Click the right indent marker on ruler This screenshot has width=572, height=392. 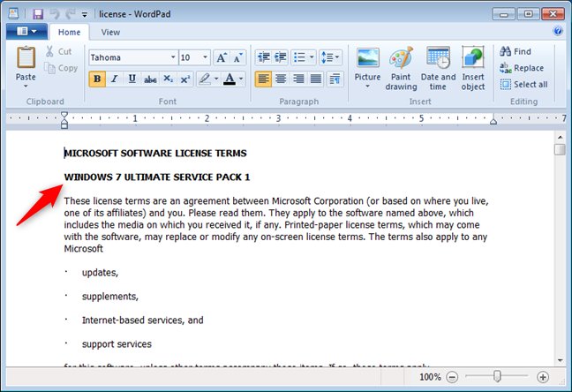493,121
